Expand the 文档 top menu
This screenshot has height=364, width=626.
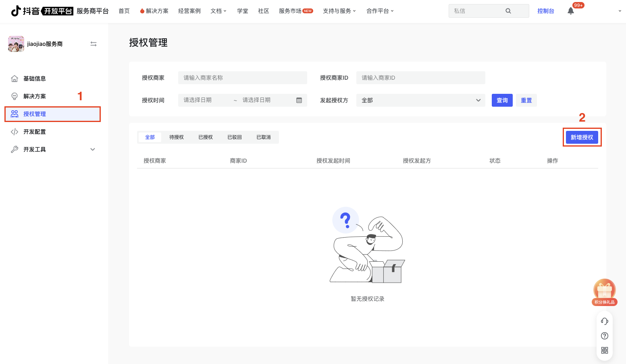coord(218,11)
